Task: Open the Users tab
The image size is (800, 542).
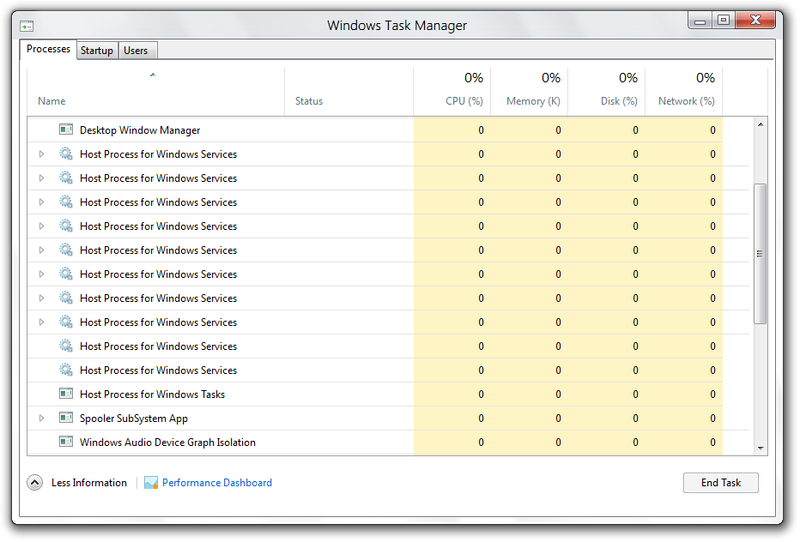Action: click(136, 51)
